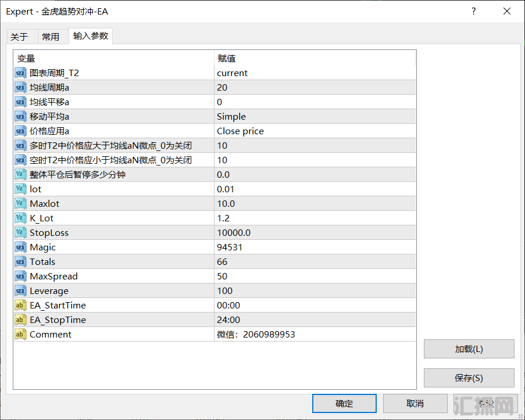
Task: Click the integer icon beside 图表周期_T2
Action: pyautogui.click(x=20, y=73)
